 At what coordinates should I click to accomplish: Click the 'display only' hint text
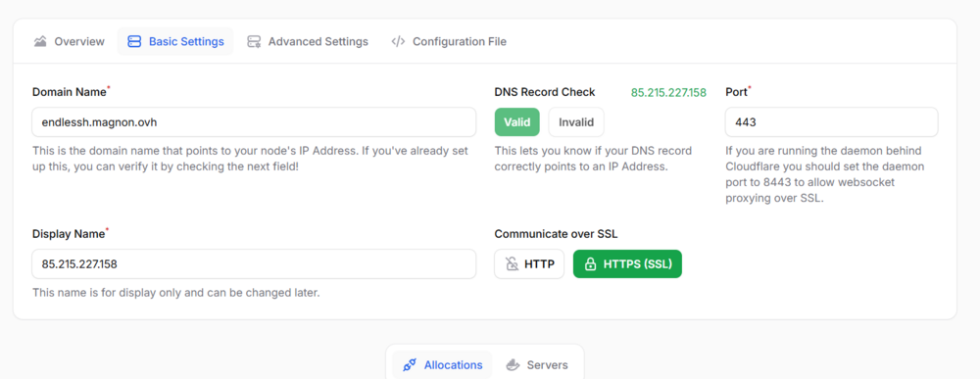pos(175,293)
